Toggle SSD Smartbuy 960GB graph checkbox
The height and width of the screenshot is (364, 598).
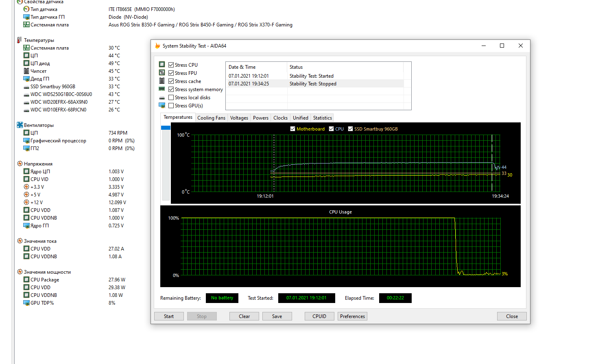pos(350,129)
